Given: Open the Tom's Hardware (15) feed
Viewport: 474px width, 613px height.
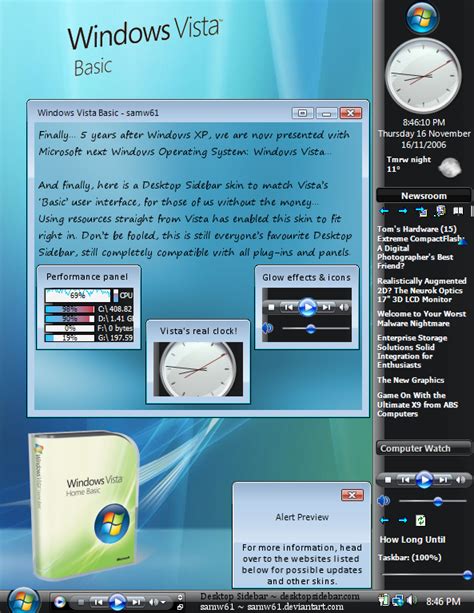Looking at the screenshot, I should click(x=417, y=229).
